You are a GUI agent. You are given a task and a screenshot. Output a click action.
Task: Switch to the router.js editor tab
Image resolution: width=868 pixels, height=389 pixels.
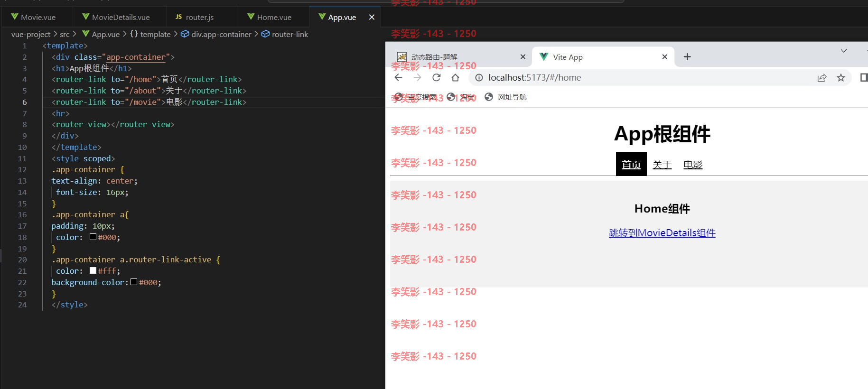tap(202, 17)
